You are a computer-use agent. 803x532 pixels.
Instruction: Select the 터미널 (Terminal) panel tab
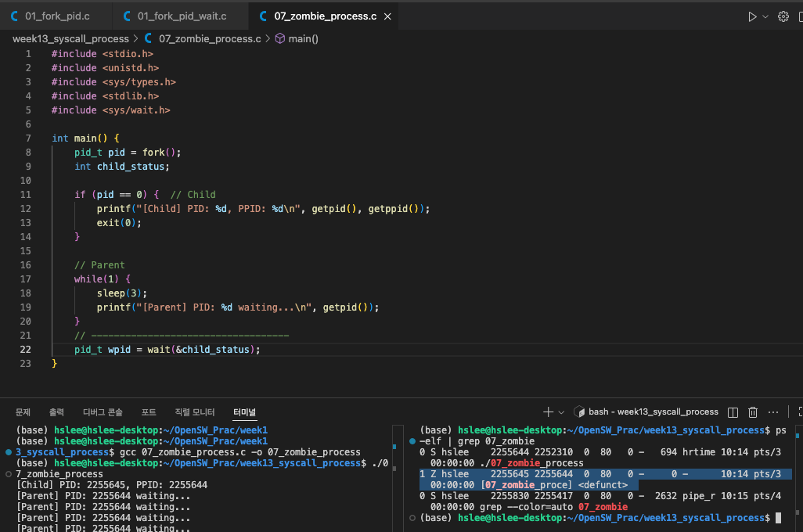click(x=244, y=412)
